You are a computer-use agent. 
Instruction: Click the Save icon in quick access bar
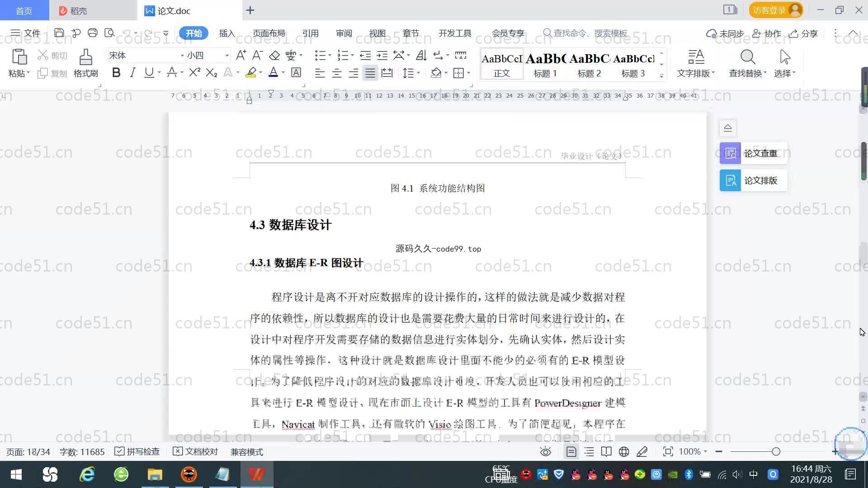click(59, 33)
